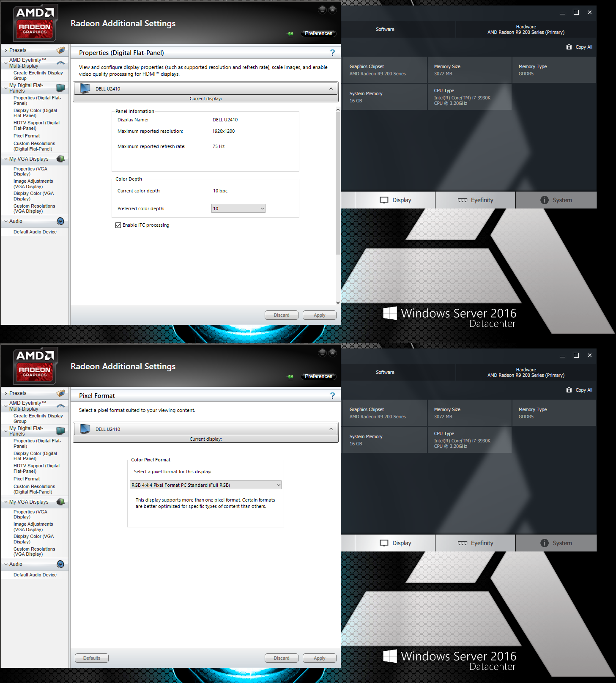Collapse My Digital Flat-Panels in the Pixel Format window sidebar
The image size is (616, 683).
(x=6, y=431)
